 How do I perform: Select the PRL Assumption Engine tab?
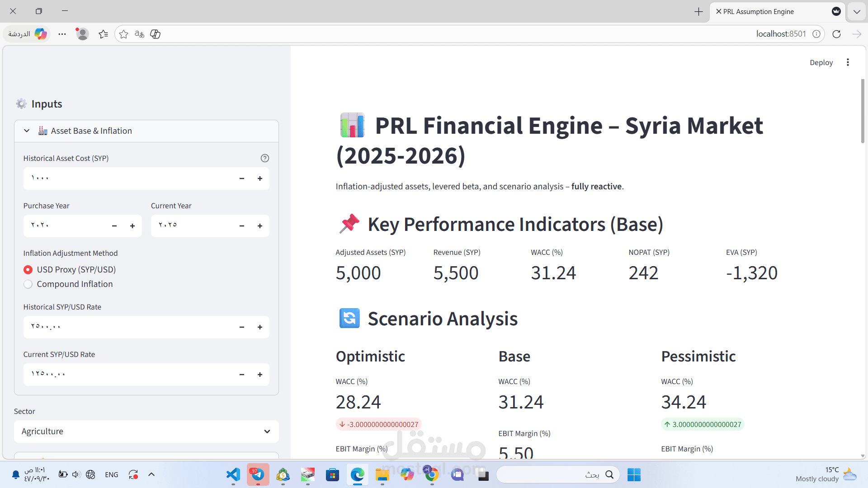coord(778,12)
